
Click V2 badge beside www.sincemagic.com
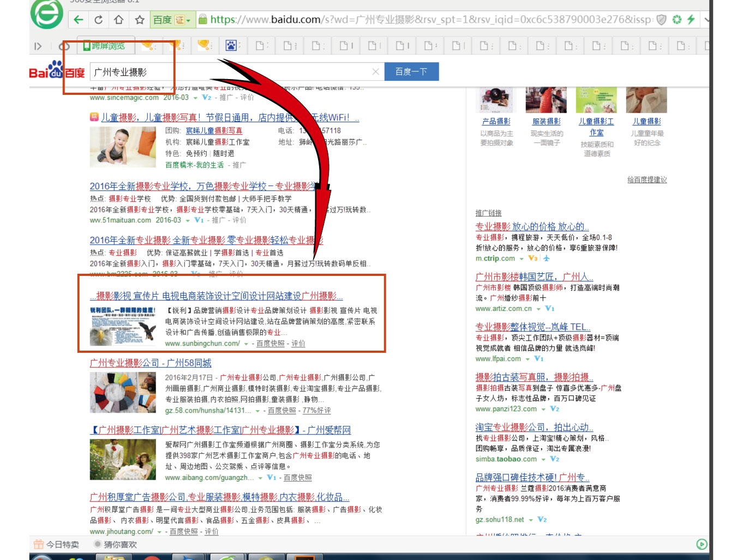pyautogui.click(x=206, y=98)
